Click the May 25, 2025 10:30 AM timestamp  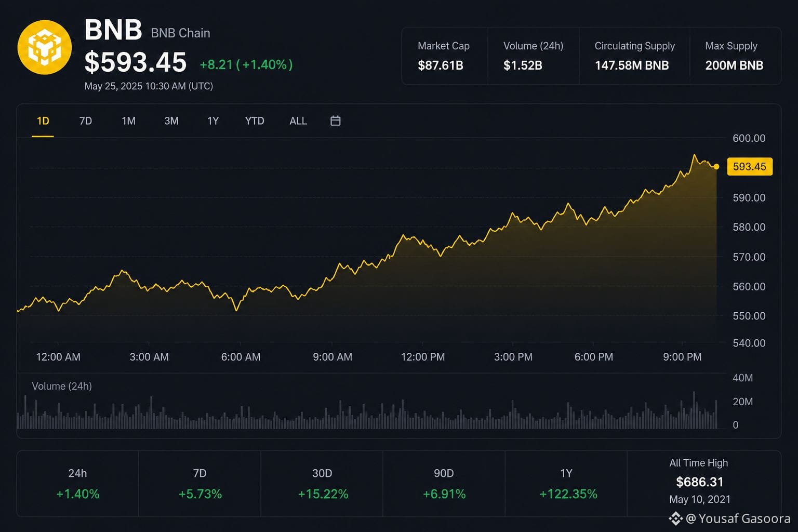click(149, 86)
